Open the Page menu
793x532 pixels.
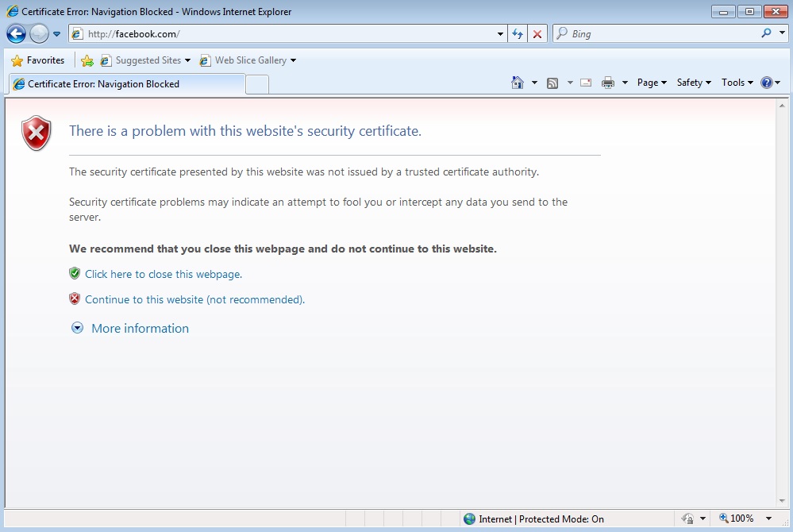pos(652,83)
